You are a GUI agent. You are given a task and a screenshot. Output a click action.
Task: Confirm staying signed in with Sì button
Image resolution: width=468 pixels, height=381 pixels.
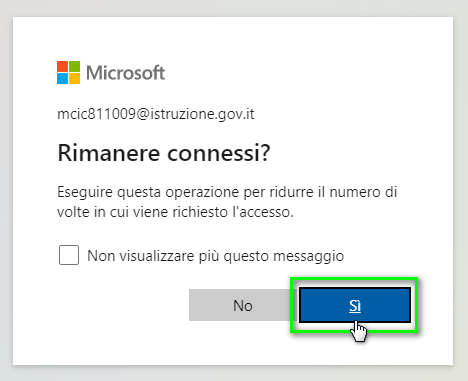(x=355, y=305)
